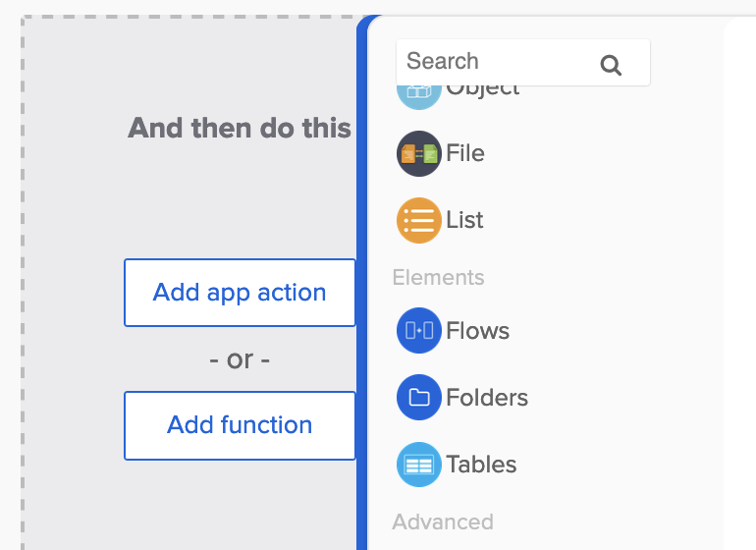756x550 pixels.
Task: Click the 'And then do this' heading
Action: 240,128
